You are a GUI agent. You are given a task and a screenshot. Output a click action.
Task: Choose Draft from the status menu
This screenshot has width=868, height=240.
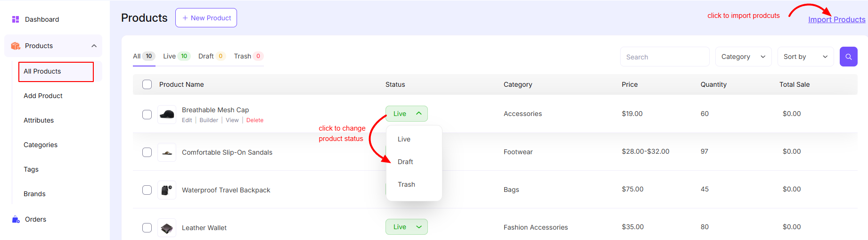(x=405, y=162)
